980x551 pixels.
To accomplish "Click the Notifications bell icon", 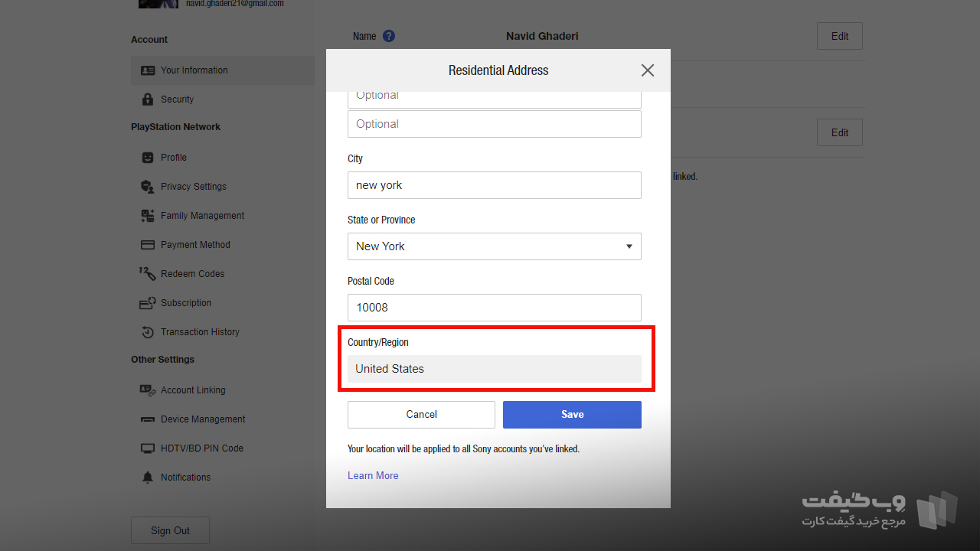I will pyautogui.click(x=148, y=478).
